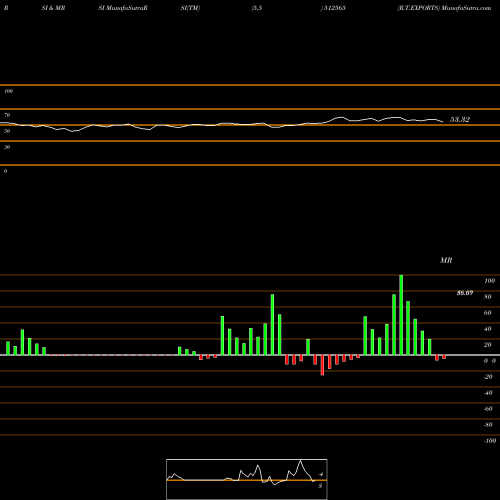
Task: Click the 85.07 value label
Action: [x=465, y=293]
